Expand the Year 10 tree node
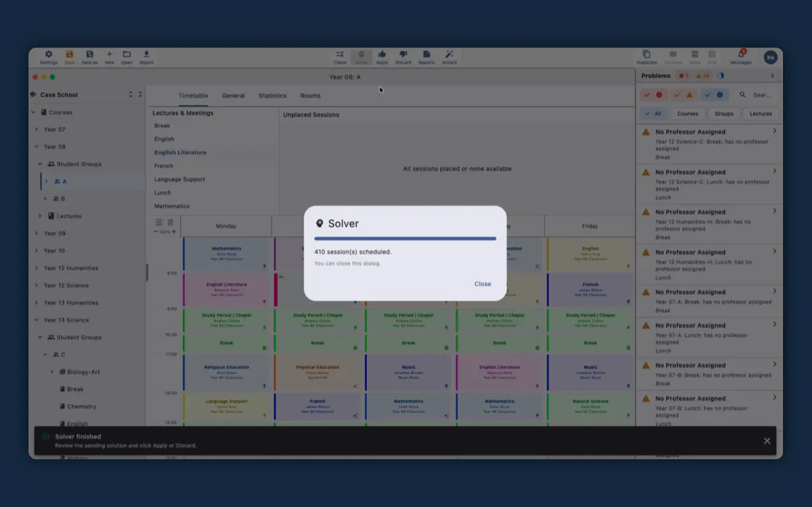This screenshot has width=812, height=507. (36, 251)
